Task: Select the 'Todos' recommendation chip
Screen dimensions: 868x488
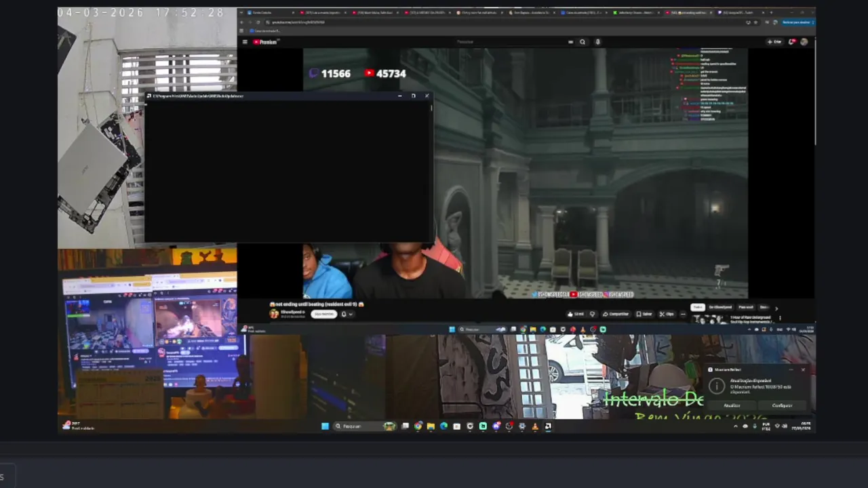Action: (698, 307)
